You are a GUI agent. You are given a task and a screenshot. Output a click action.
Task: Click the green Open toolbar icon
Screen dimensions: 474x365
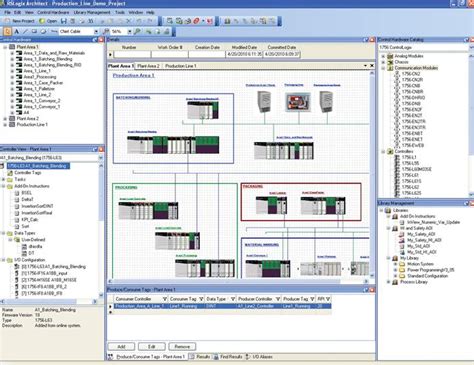[42, 21]
